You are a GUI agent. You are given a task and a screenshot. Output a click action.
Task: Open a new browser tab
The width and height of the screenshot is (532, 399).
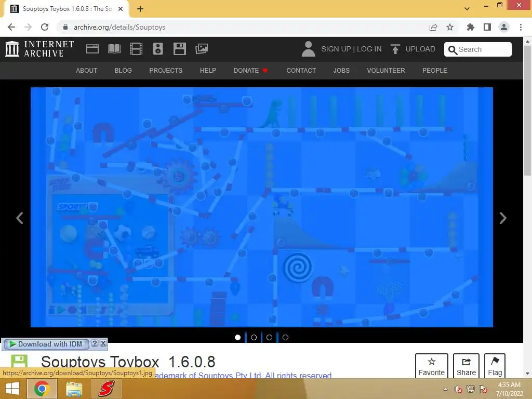140,9
